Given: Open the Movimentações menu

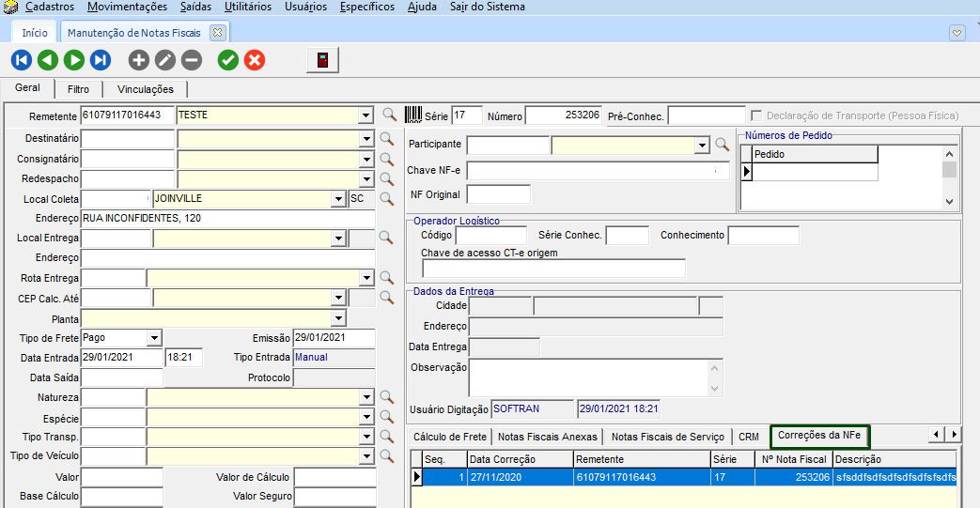Looking at the screenshot, I should (127, 7).
